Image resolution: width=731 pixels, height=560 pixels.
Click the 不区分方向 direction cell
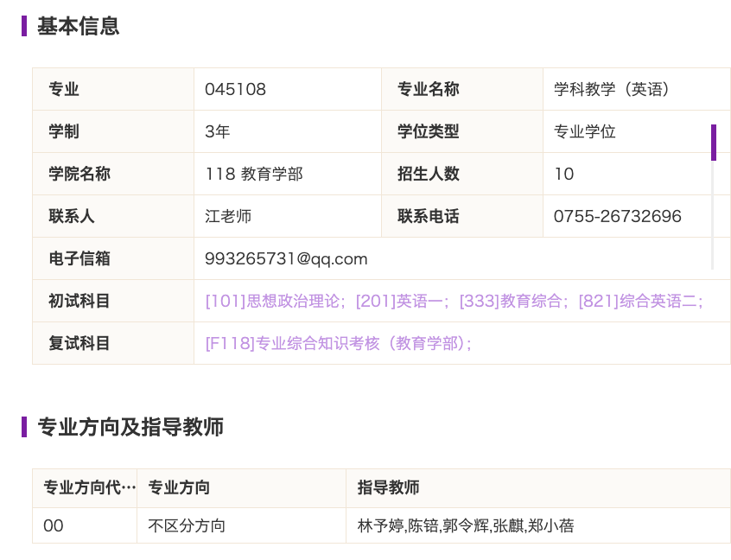tap(241, 525)
